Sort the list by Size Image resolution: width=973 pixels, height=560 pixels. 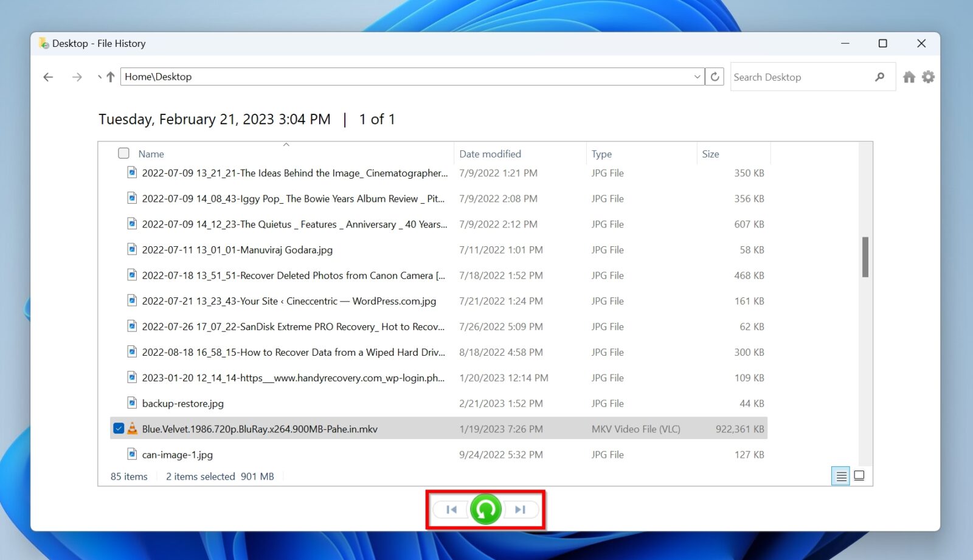[x=710, y=154]
